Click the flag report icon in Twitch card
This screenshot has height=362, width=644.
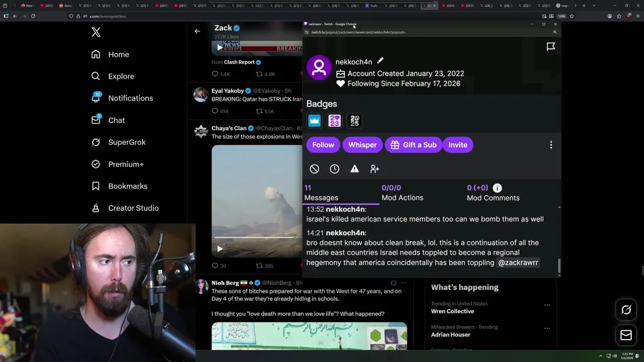(x=551, y=47)
